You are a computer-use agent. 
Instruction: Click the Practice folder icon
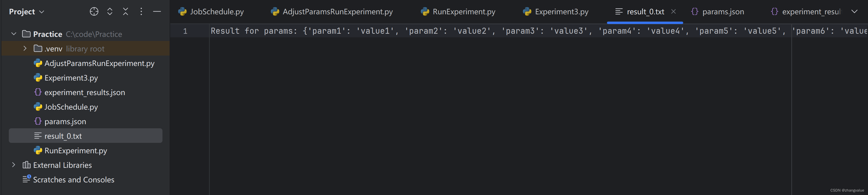pyautogui.click(x=26, y=34)
